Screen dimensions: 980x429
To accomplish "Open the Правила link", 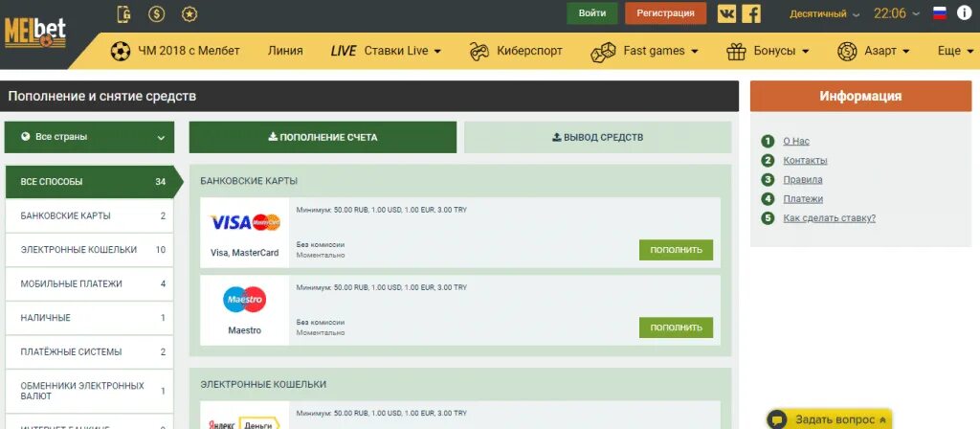I will [803, 180].
